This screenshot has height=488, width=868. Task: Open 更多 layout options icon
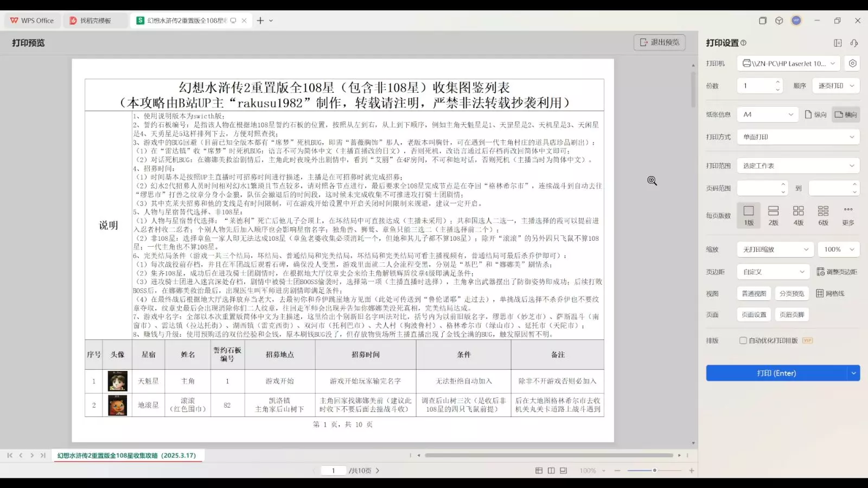(848, 215)
